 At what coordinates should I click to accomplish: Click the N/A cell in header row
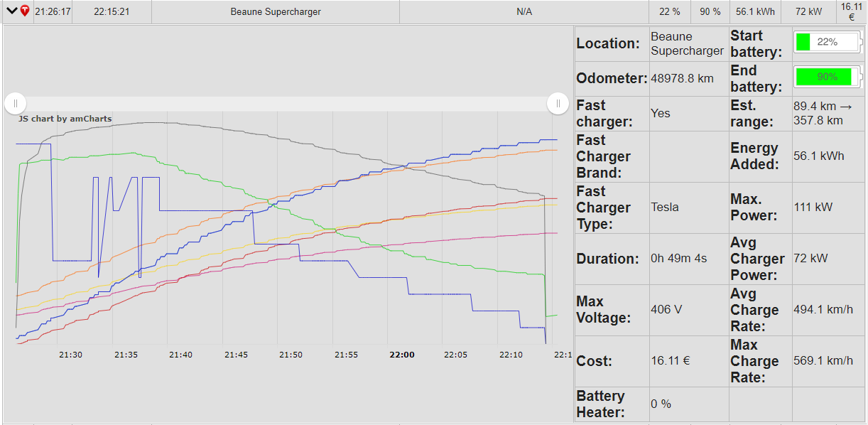click(524, 12)
